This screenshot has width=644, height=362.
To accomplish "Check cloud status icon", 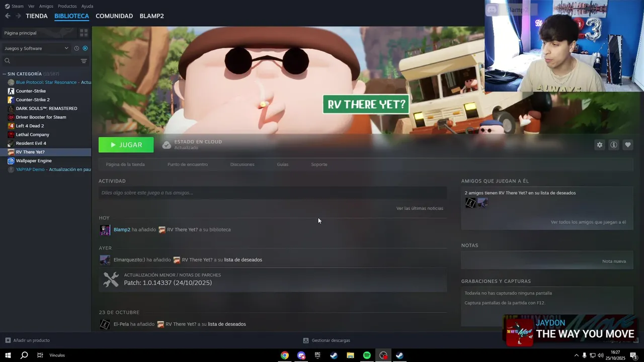I will (x=167, y=145).
